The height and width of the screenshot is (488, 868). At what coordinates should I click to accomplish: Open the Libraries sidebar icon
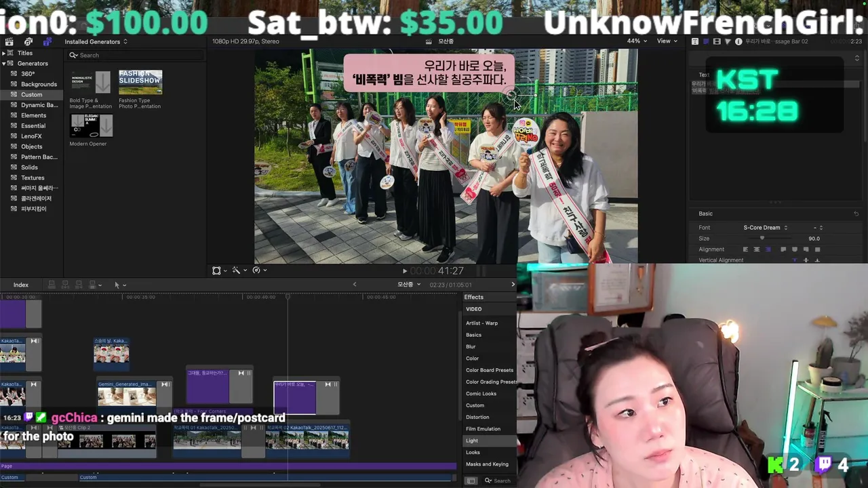(x=9, y=41)
